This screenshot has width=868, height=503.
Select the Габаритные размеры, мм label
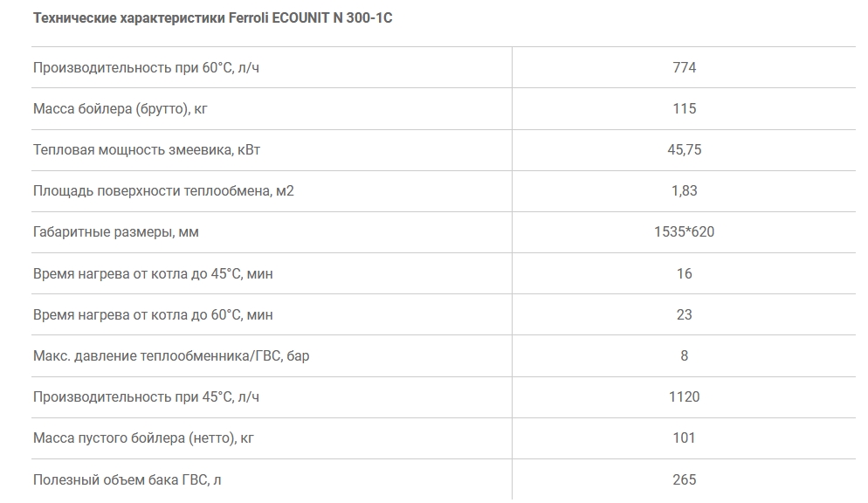(115, 232)
